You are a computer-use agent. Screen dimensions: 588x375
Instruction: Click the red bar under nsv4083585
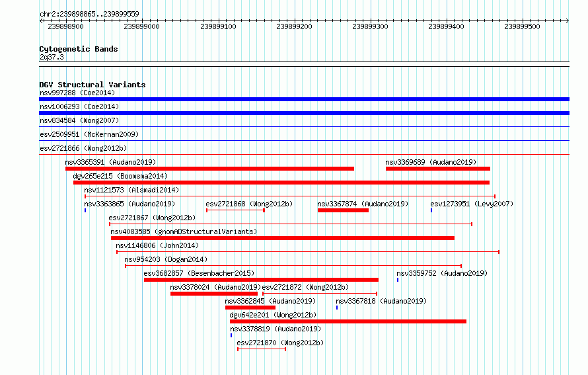tap(283, 238)
